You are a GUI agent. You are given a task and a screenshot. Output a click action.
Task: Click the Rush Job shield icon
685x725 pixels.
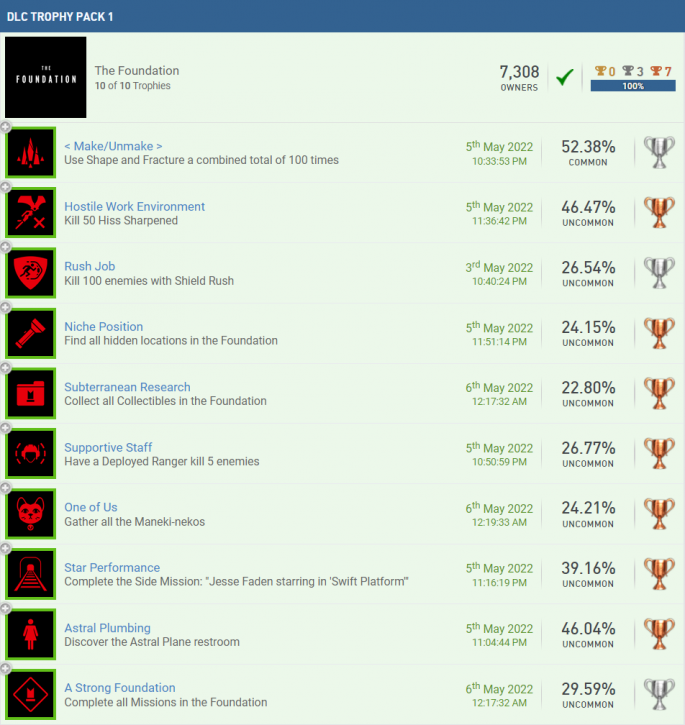31,273
